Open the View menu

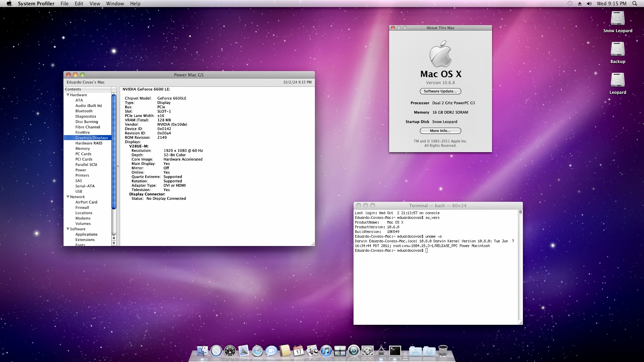(x=95, y=4)
